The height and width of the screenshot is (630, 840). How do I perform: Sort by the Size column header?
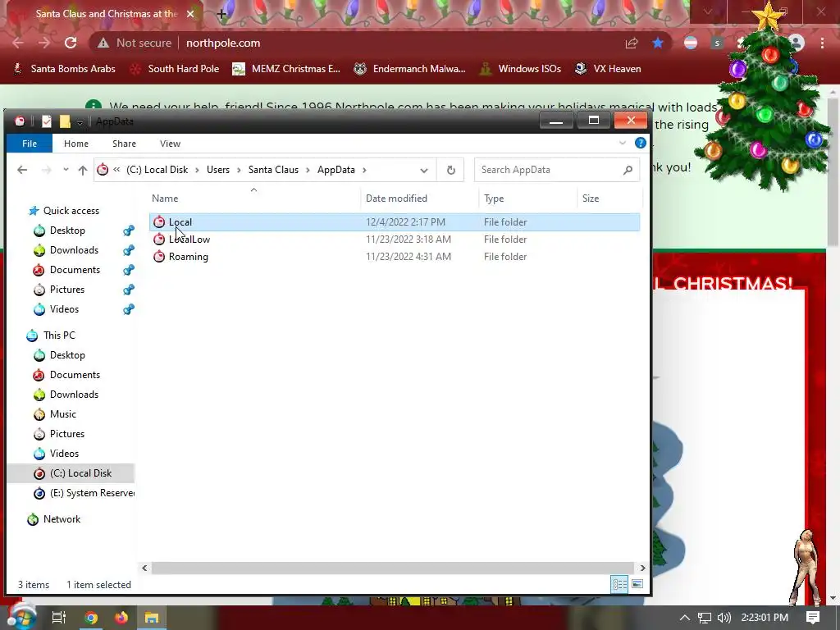[x=591, y=199]
